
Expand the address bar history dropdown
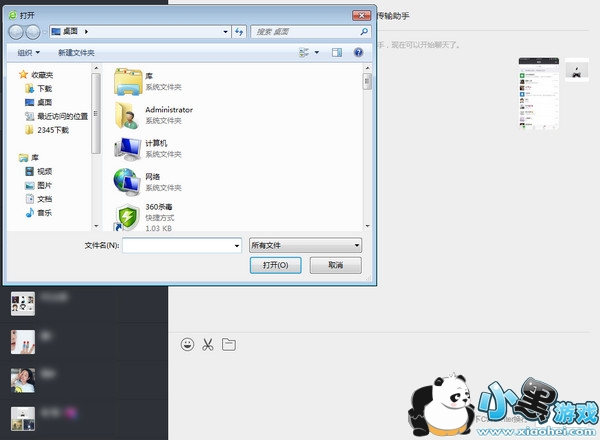[x=225, y=32]
